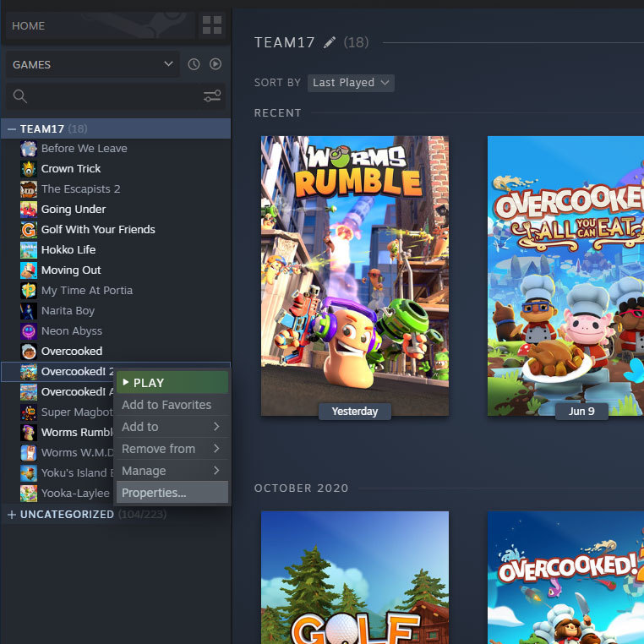Click the grid view icon beside Home
This screenshot has height=644, width=644.
point(212,25)
